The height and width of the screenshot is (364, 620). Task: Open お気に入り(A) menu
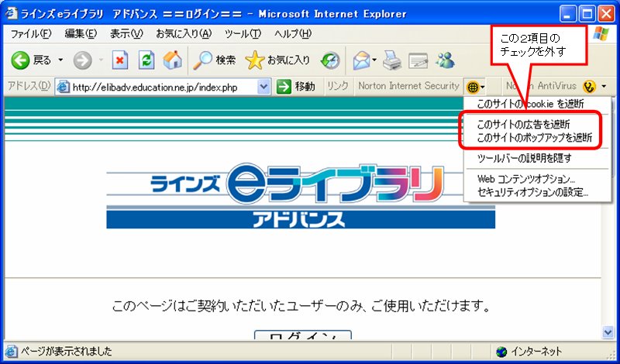tap(184, 34)
